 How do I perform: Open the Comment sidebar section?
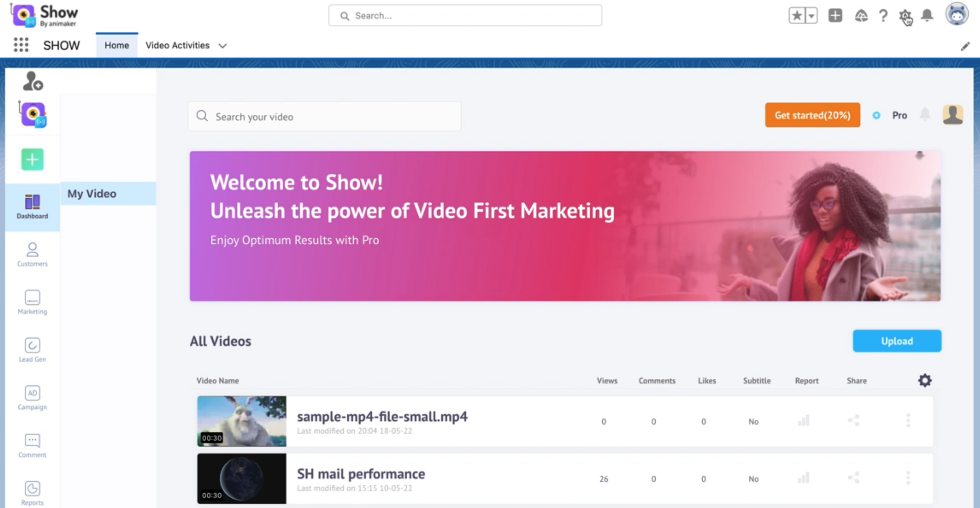pyautogui.click(x=32, y=446)
